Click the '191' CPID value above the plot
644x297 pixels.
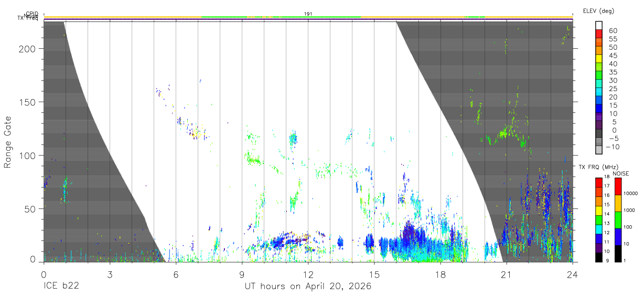[x=308, y=14]
